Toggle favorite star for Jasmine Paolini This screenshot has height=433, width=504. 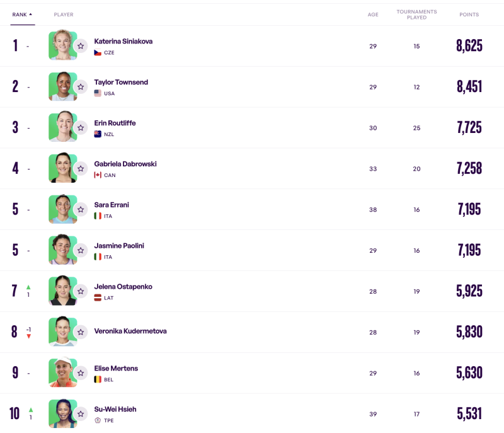(81, 250)
